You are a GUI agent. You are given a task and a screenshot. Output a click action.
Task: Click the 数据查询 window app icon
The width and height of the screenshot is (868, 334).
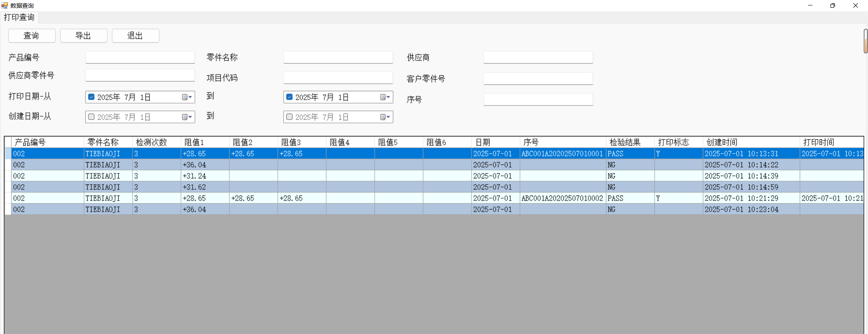tap(5, 5)
